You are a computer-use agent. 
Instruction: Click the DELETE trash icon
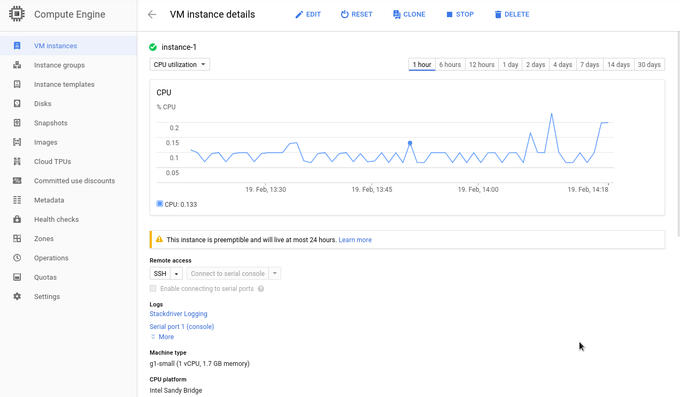click(x=498, y=14)
